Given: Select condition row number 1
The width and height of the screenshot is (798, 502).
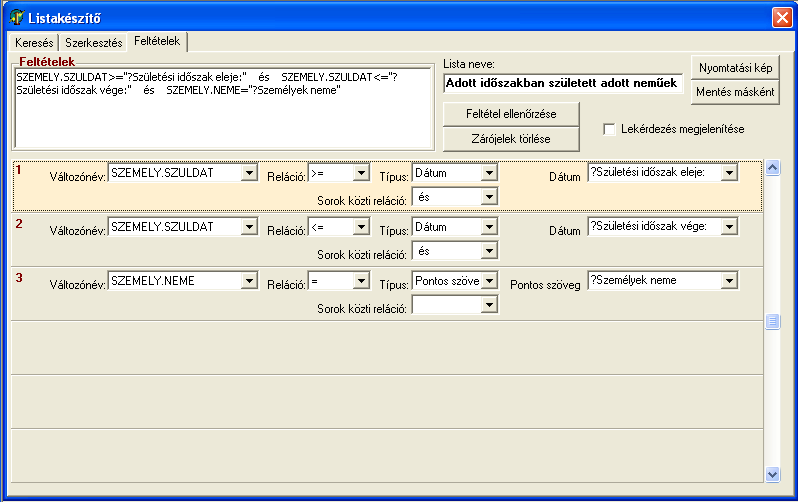Looking at the screenshot, I should 18,170.
